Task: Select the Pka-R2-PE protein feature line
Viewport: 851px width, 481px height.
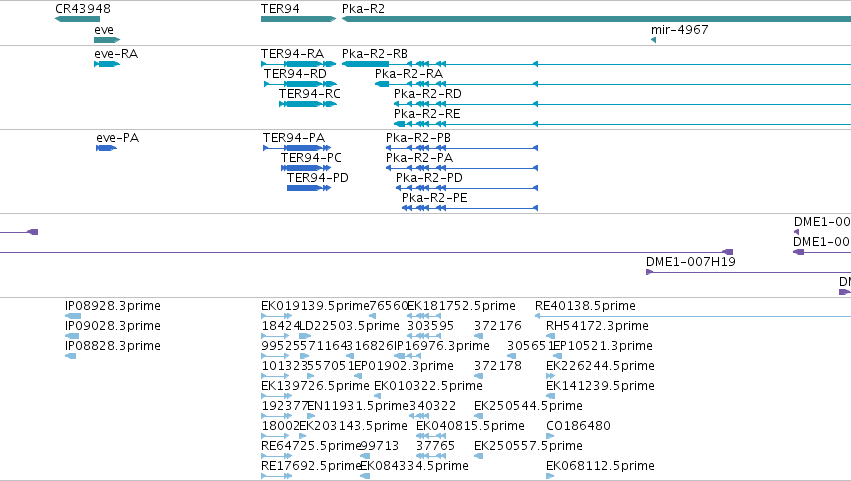Action: [x=470, y=208]
